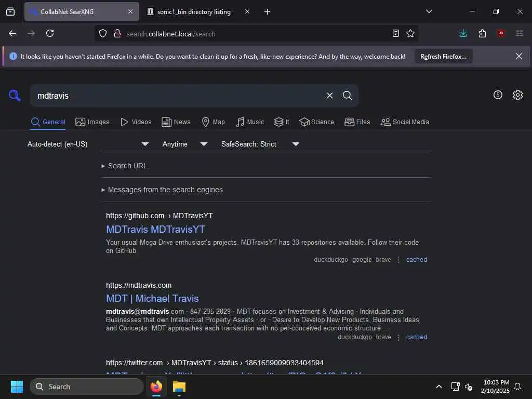Open the SafeSearch: Strict dropdown
The image size is (532, 399).
(260, 144)
